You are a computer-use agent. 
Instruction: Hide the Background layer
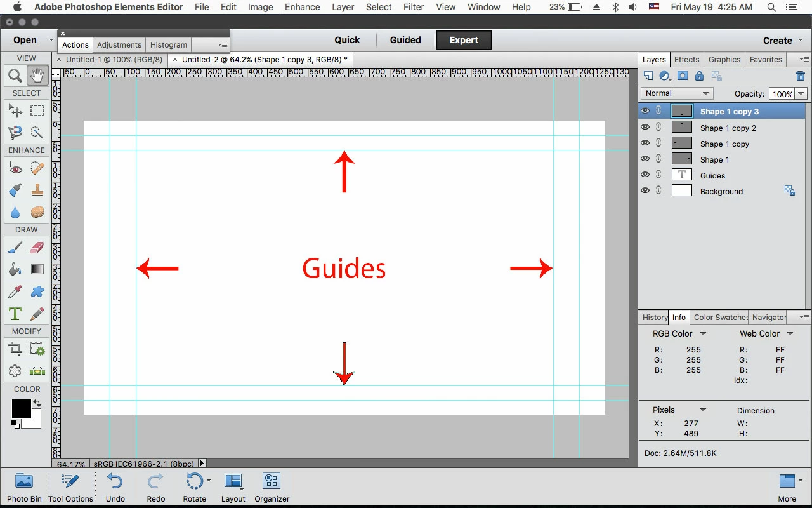pos(645,190)
